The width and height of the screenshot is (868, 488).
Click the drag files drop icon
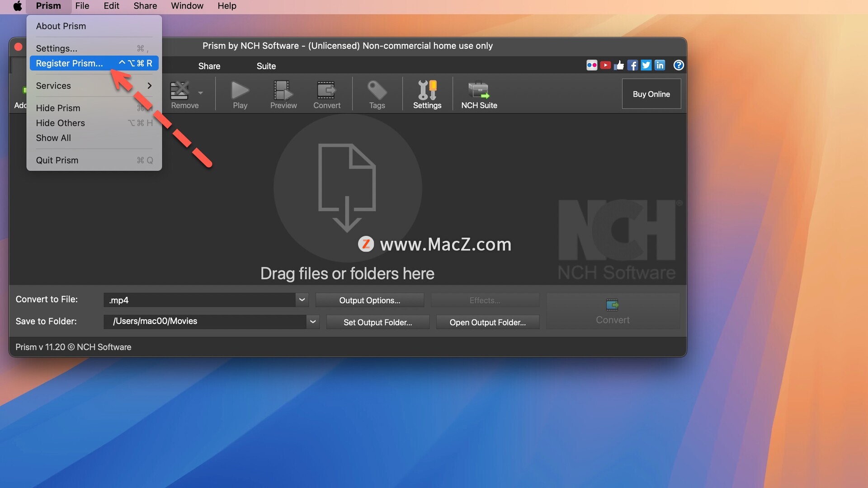(x=347, y=188)
